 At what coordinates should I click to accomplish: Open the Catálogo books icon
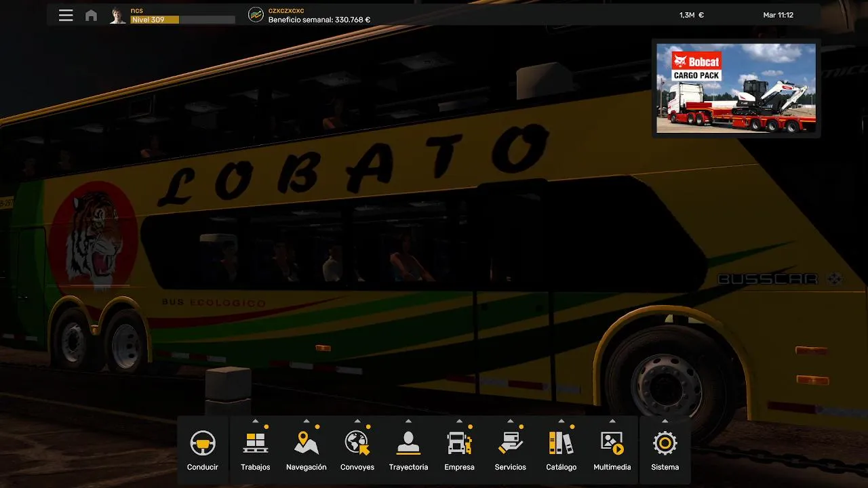pos(561,443)
